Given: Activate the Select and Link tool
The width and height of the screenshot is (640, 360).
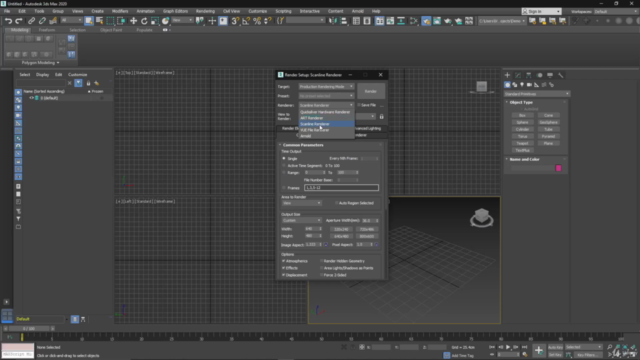Looking at the screenshot, I should pyautogui.click(x=31, y=21).
